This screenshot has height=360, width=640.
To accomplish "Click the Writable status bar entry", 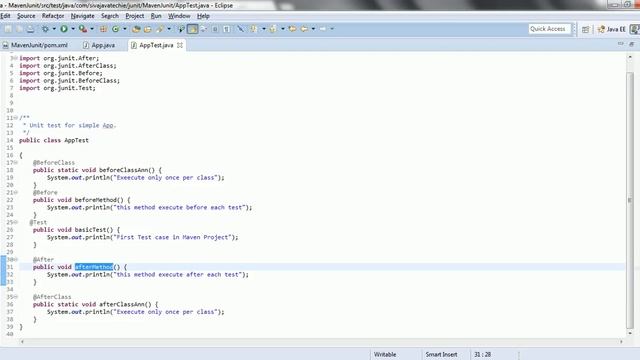I will click(385, 354).
